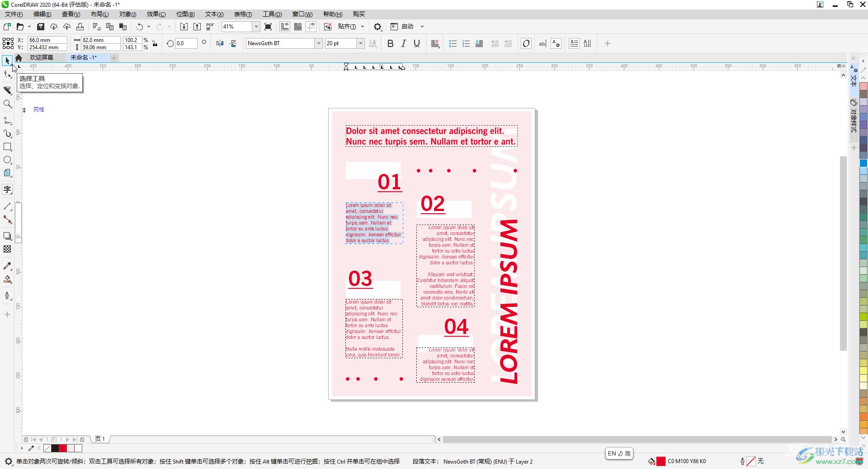Open the 编辑 menu
Viewport: 868px width, 469px height.
pyautogui.click(x=42, y=14)
